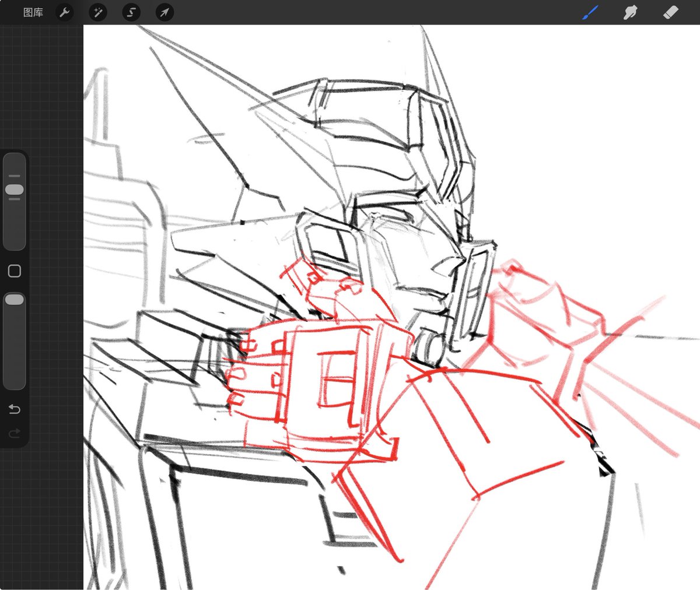Redo the last undone stroke
Viewport: 700px width, 590px height.
click(x=15, y=433)
